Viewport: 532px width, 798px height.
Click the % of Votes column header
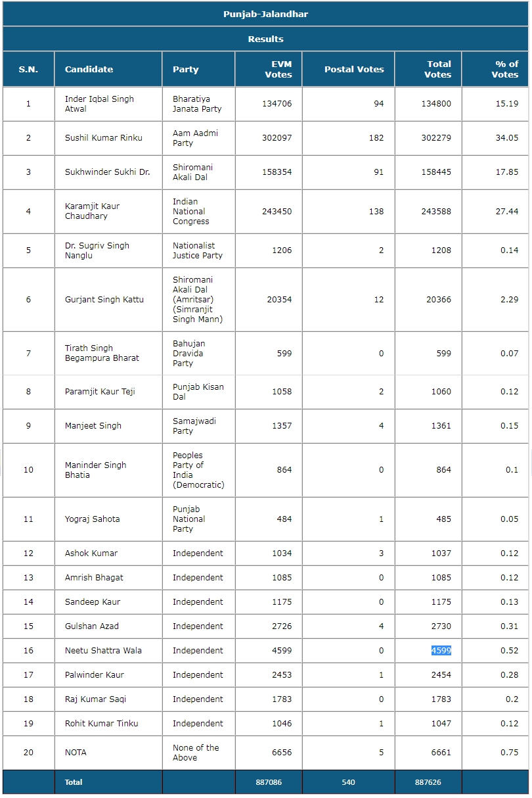[505, 70]
